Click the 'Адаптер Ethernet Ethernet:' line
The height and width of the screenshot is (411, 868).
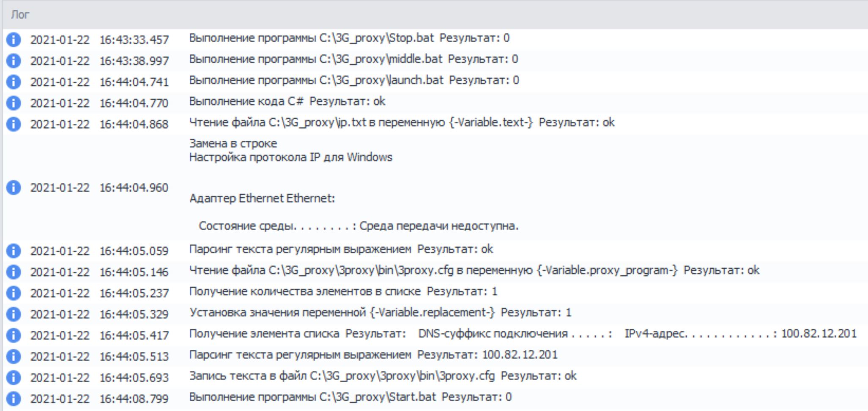262,199
